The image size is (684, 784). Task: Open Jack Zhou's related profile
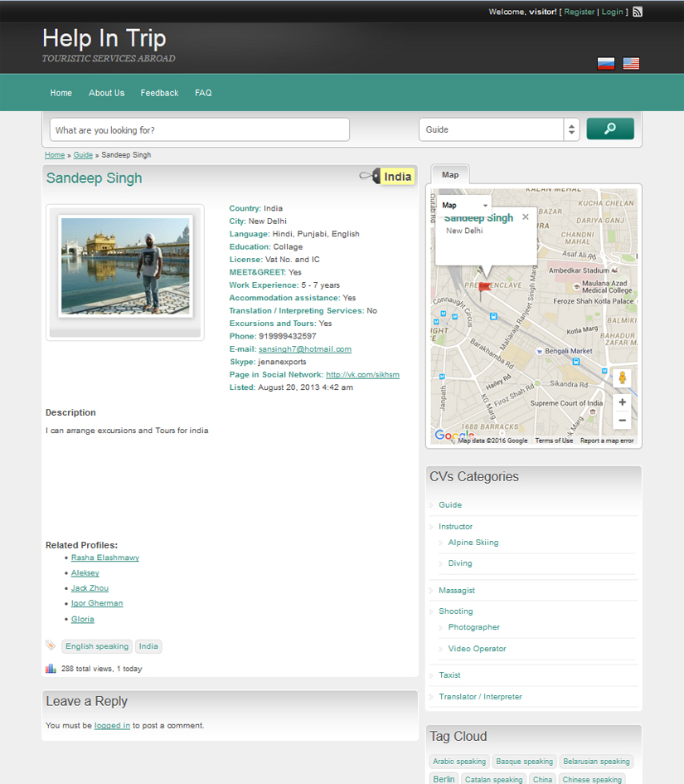90,588
